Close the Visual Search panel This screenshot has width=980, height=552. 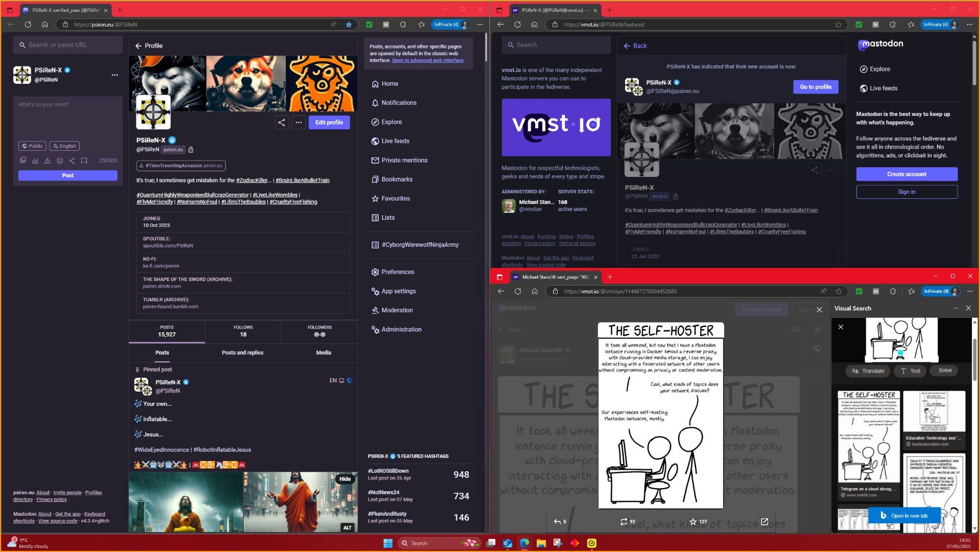[x=968, y=308]
